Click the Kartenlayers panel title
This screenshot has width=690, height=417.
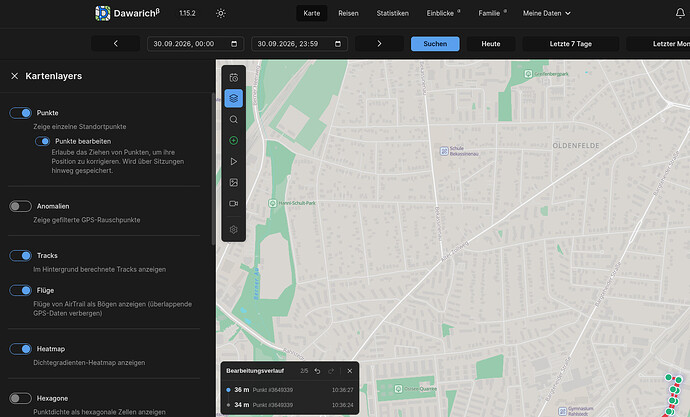point(54,76)
